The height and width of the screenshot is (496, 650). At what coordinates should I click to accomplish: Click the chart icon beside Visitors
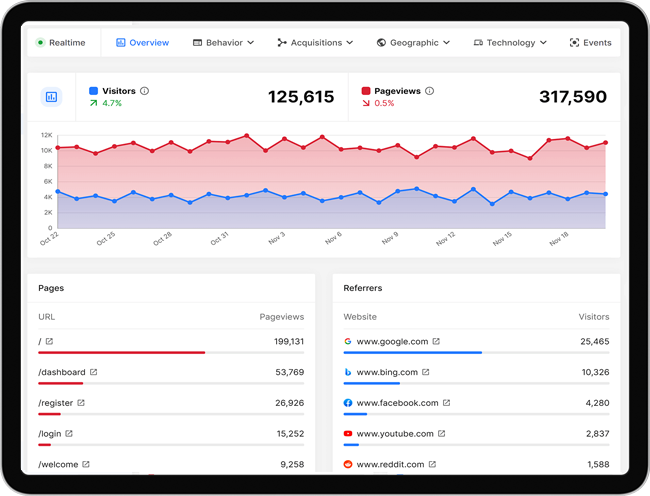pyautogui.click(x=51, y=97)
